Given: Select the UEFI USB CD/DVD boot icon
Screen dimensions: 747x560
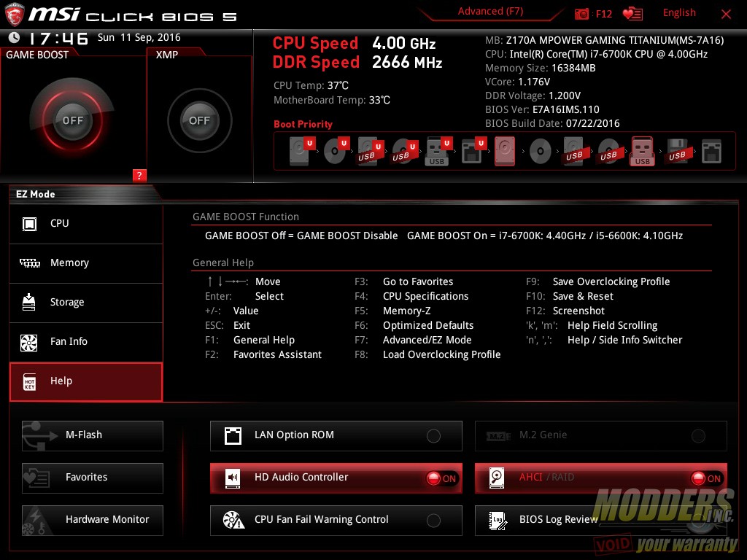Looking at the screenshot, I should pyautogui.click(x=404, y=151).
